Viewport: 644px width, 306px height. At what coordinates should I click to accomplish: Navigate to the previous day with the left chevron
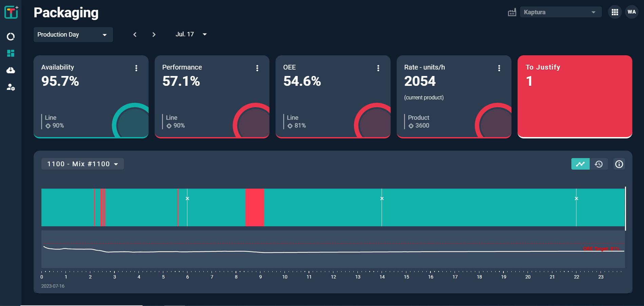(x=135, y=34)
